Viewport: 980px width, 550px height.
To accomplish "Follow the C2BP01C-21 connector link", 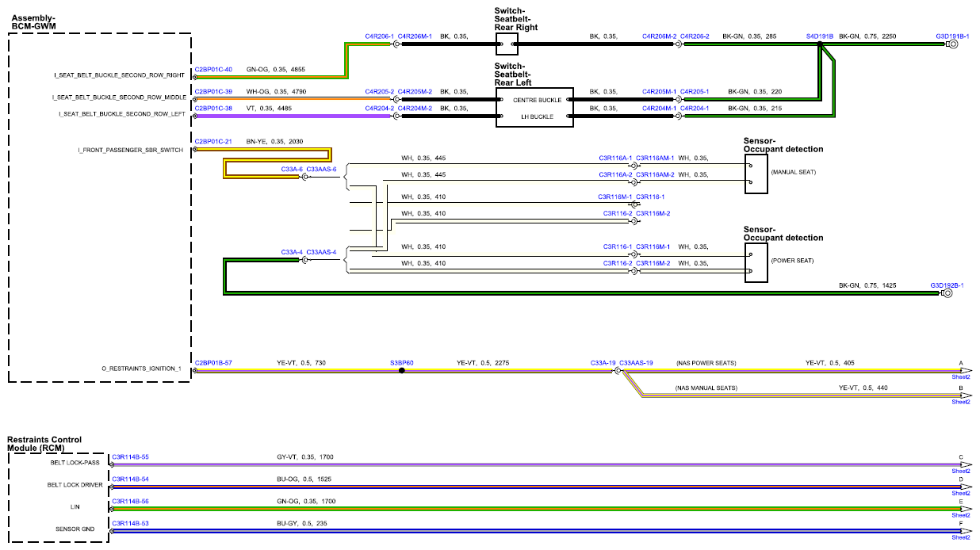I will [x=213, y=141].
